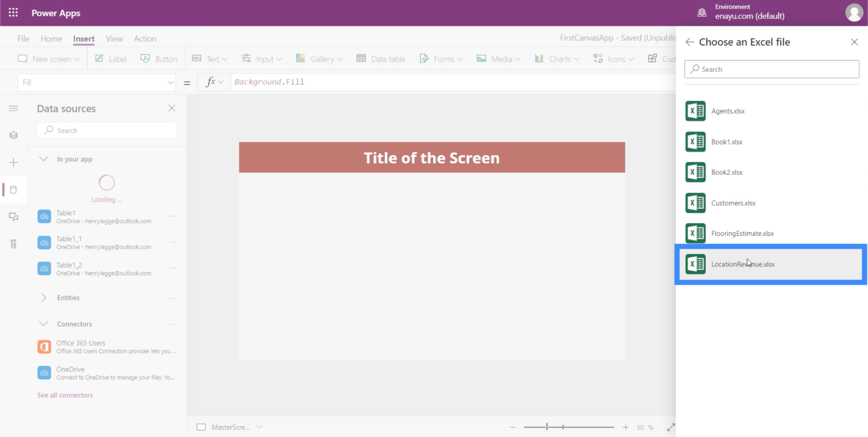Click the canvas zoom slider
The width and height of the screenshot is (868, 437).
coord(569,427)
